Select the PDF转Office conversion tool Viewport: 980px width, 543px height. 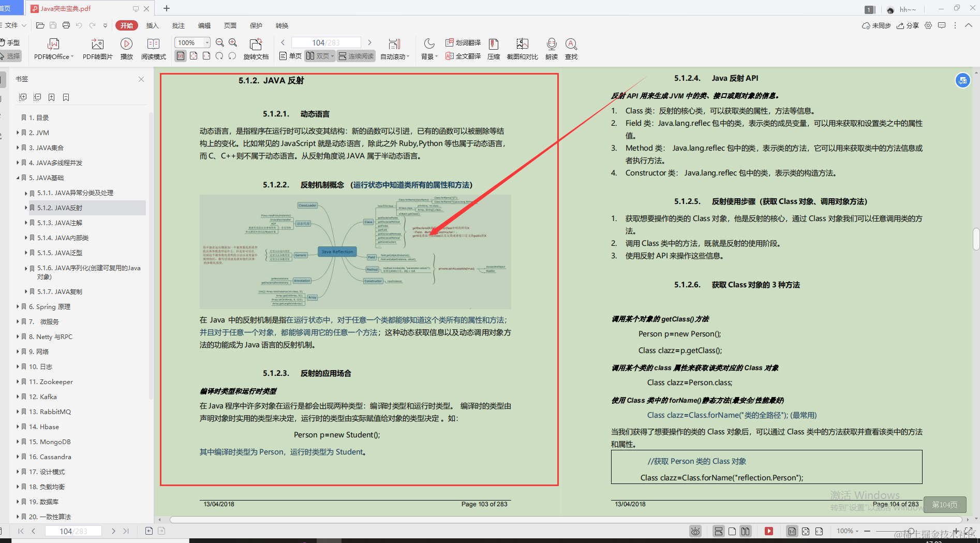coord(53,48)
